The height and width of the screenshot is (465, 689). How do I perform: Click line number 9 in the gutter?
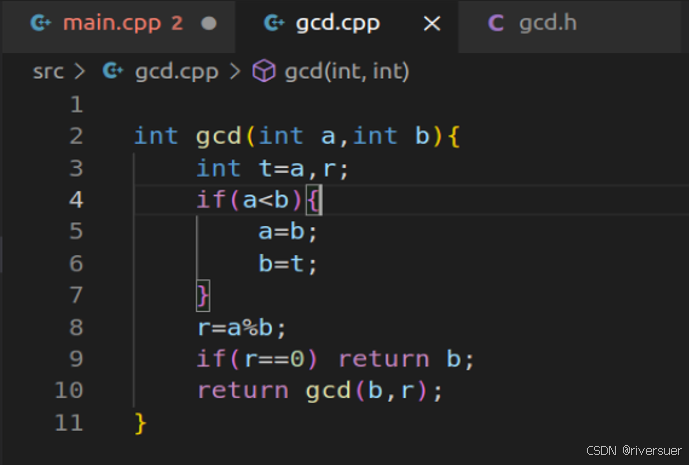pos(76,359)
